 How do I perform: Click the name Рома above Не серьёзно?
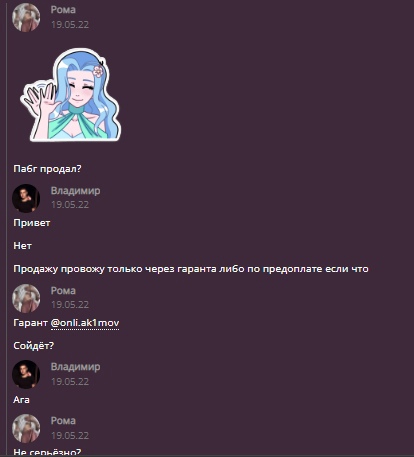pos(63,421)
